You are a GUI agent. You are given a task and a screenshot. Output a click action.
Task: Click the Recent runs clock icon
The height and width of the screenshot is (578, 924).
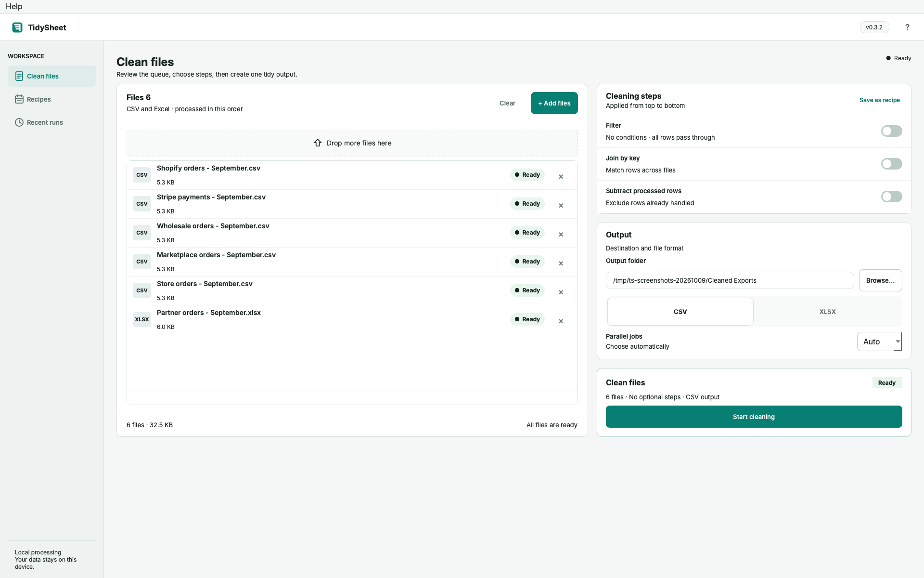click(19, 122)
